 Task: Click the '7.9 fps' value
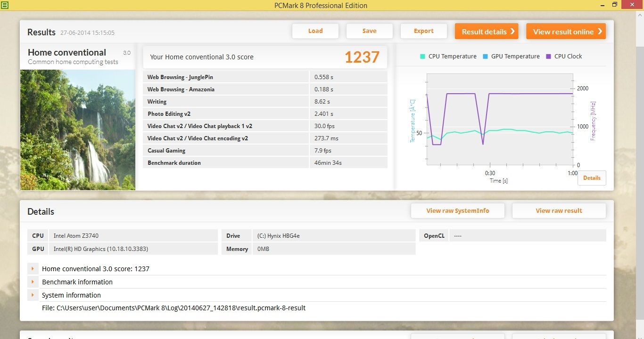[323, 151]
